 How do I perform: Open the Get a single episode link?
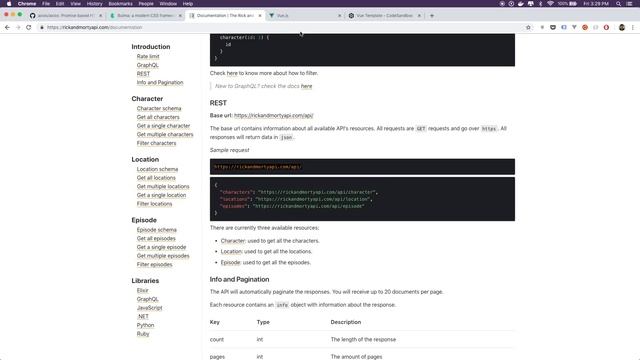pyautogui.click(x=161, y=247)
